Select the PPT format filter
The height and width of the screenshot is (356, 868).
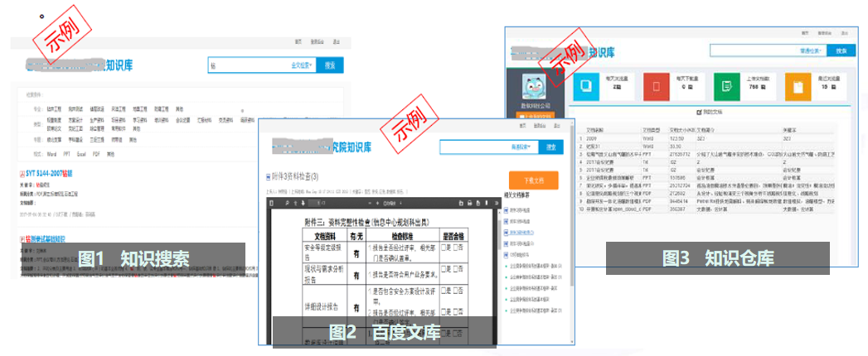[x=65, y=155]
